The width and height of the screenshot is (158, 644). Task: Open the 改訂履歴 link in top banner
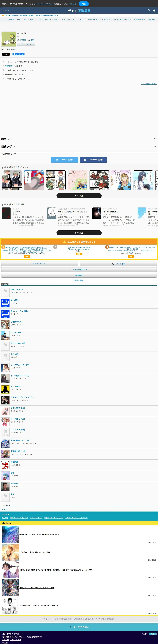(x=73, y=4)
